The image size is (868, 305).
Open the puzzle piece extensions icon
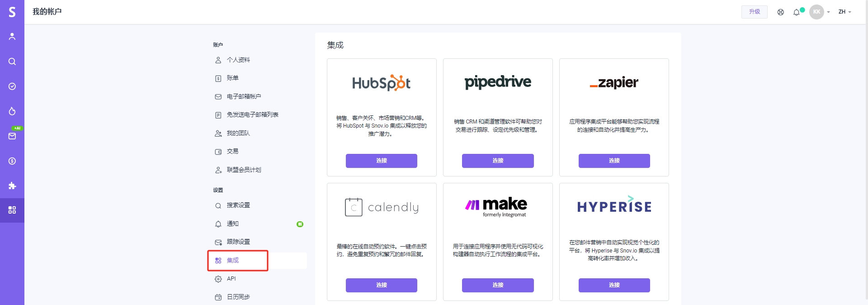(12, 186)
